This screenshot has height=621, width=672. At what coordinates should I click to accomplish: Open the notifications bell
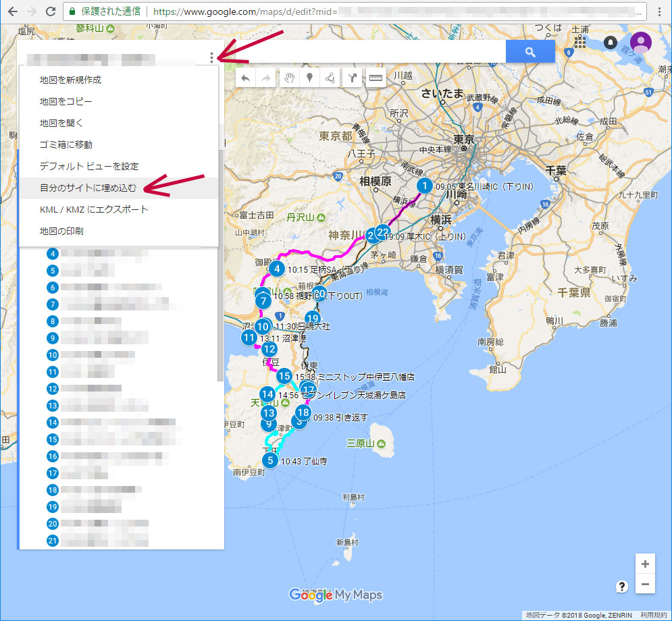tap(611, 42)
